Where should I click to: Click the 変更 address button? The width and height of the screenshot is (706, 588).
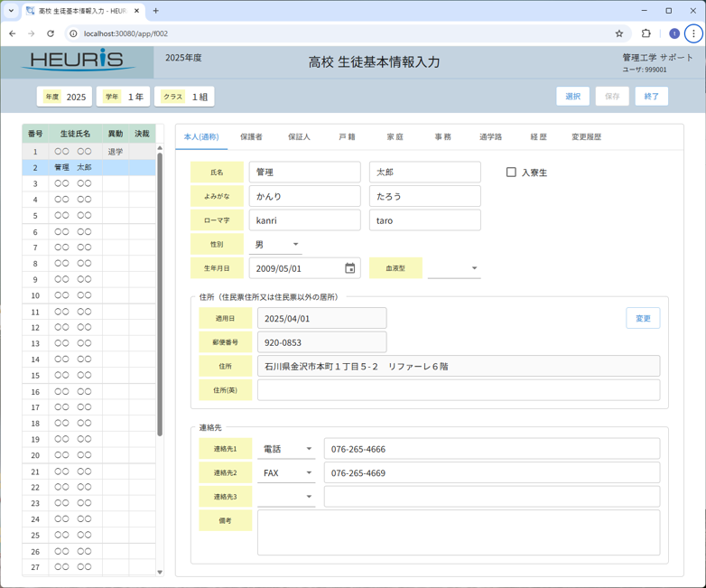643,318
